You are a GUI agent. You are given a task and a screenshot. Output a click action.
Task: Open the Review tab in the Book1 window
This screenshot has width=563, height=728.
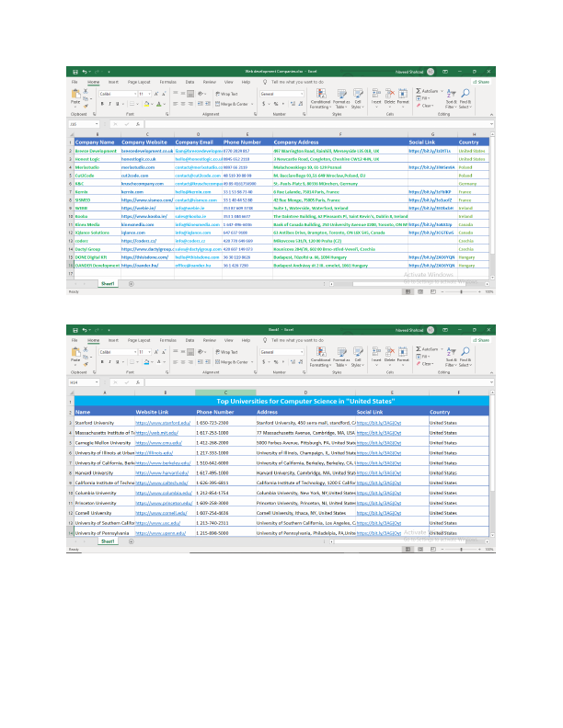210,340
